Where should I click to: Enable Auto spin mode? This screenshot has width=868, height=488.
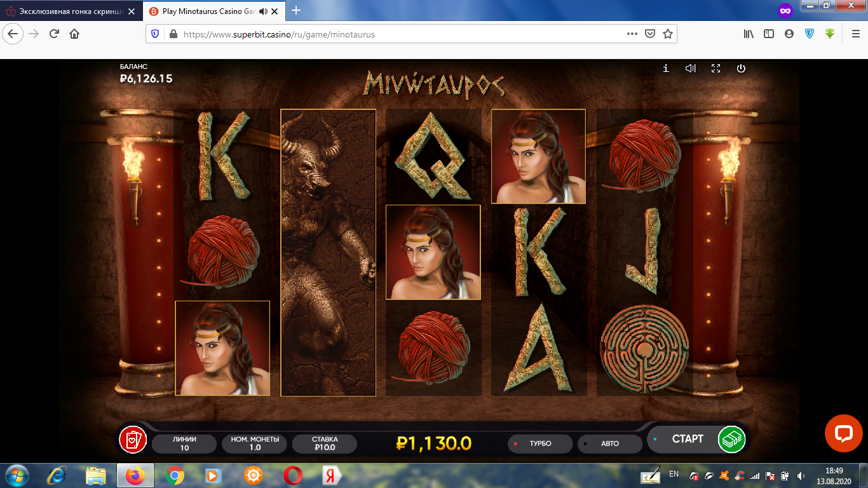tap(609, 444)
